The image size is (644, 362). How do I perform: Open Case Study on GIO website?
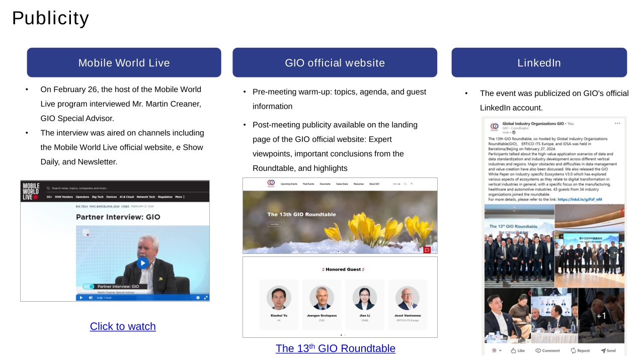click(x=342, y=184)
